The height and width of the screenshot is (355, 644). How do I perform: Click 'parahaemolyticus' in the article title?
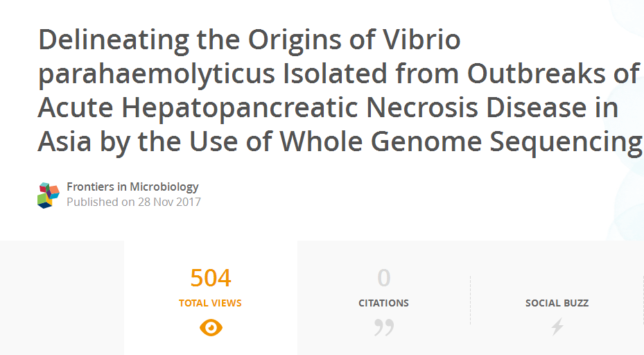coord(156,74)
